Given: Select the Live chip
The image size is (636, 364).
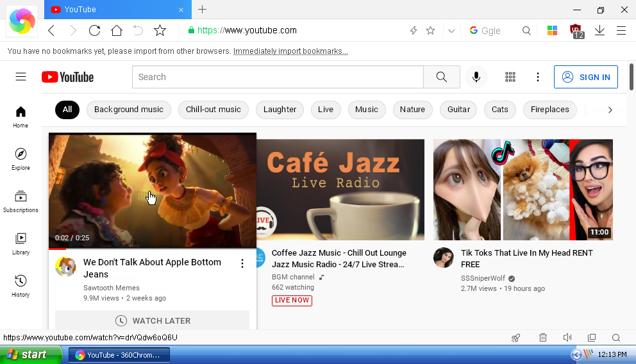Looking at the screenshot, I should tap(326, 110).
